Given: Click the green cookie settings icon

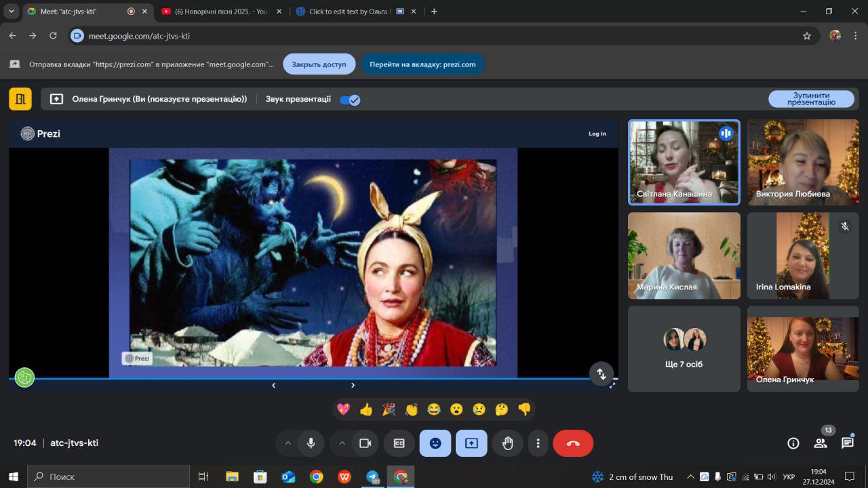Looking at the screenshot, I should 24,378.
